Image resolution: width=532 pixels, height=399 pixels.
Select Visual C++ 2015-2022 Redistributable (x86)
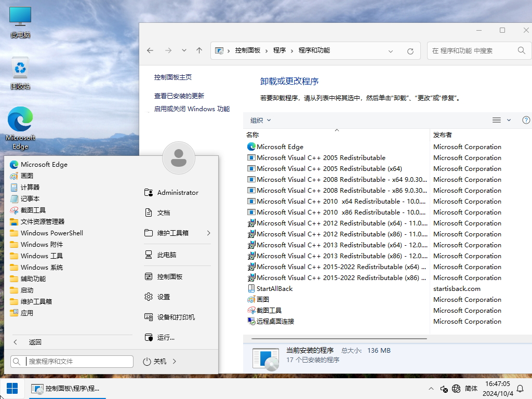pyautogui.click(x=337, y=278)
